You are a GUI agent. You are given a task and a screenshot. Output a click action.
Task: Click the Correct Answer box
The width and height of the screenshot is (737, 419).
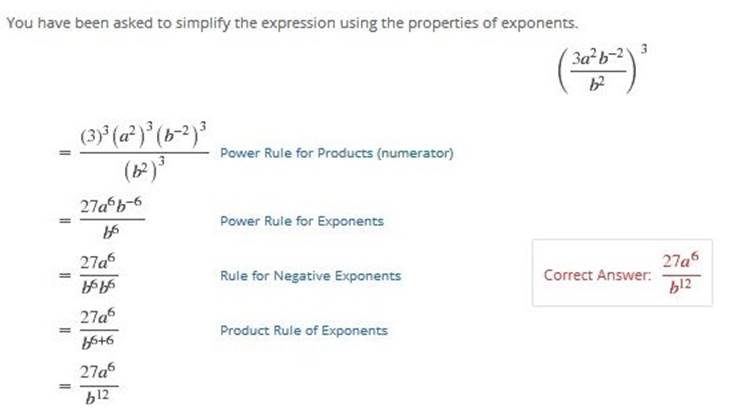click(x=622, y=273)
